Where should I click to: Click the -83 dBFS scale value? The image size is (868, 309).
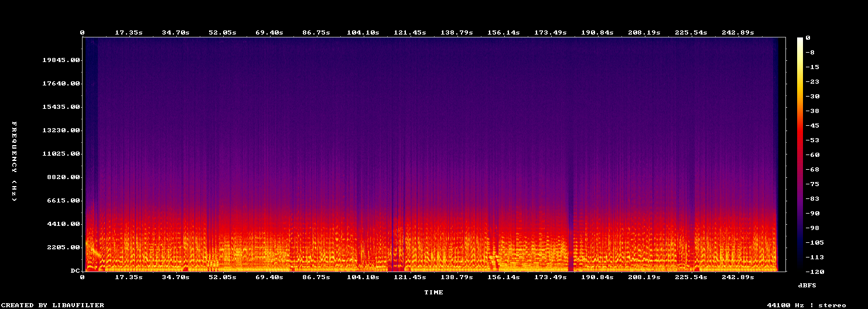[x=812, y=199]
